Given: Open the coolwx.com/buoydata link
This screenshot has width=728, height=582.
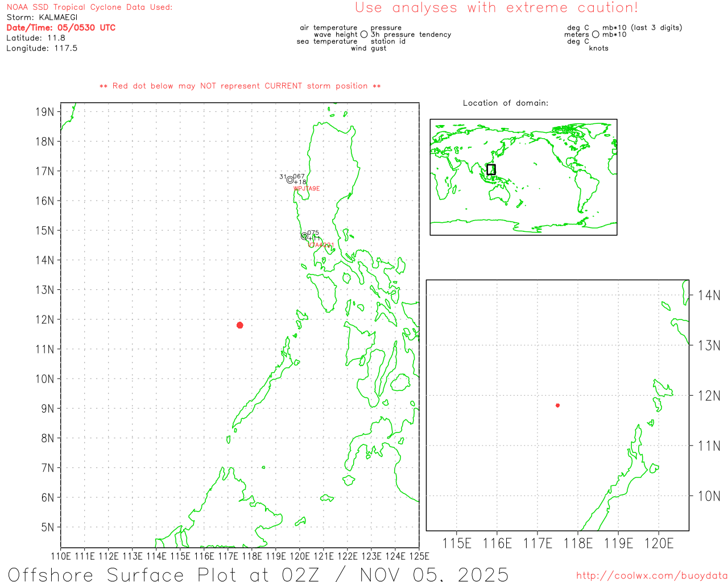Looking at the screenshot, I should (x=652, y=576).
